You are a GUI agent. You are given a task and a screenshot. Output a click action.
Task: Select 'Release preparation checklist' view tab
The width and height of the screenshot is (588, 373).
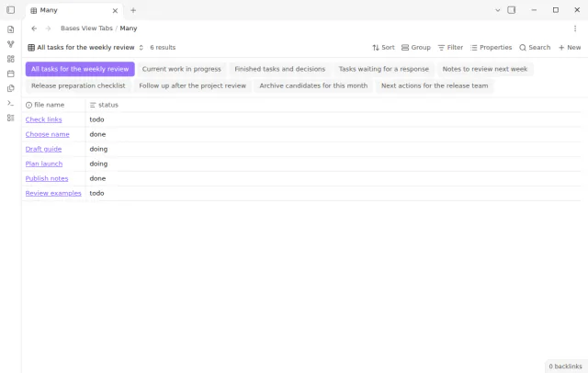78,85
